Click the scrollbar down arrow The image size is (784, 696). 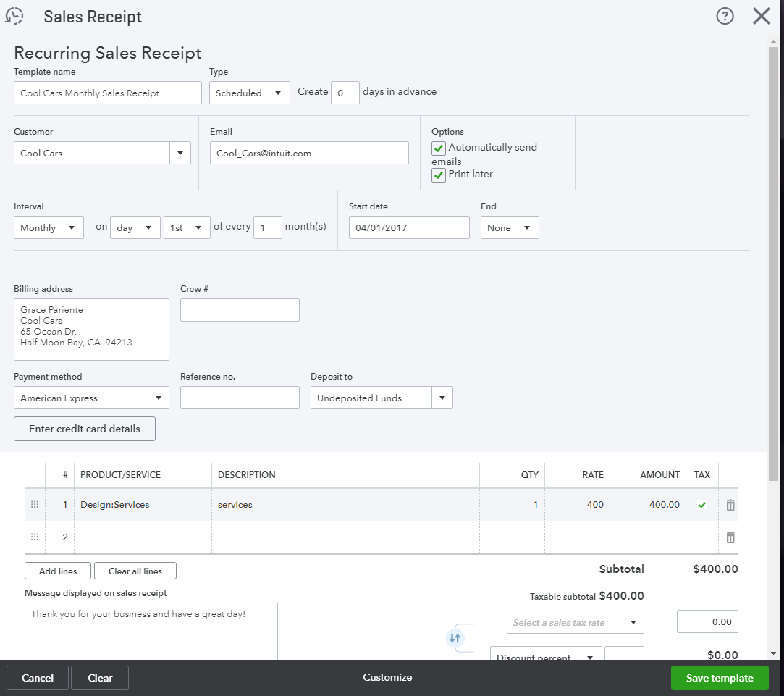(773, 653)
